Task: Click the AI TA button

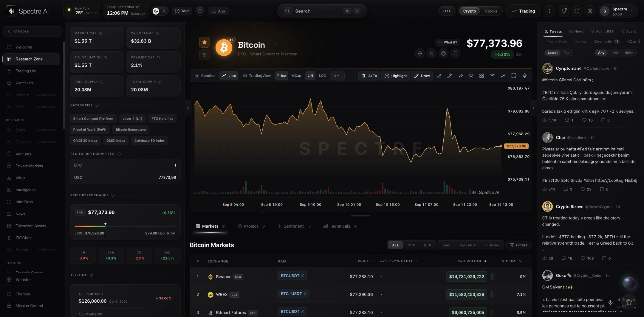Action: click(369, 76)
